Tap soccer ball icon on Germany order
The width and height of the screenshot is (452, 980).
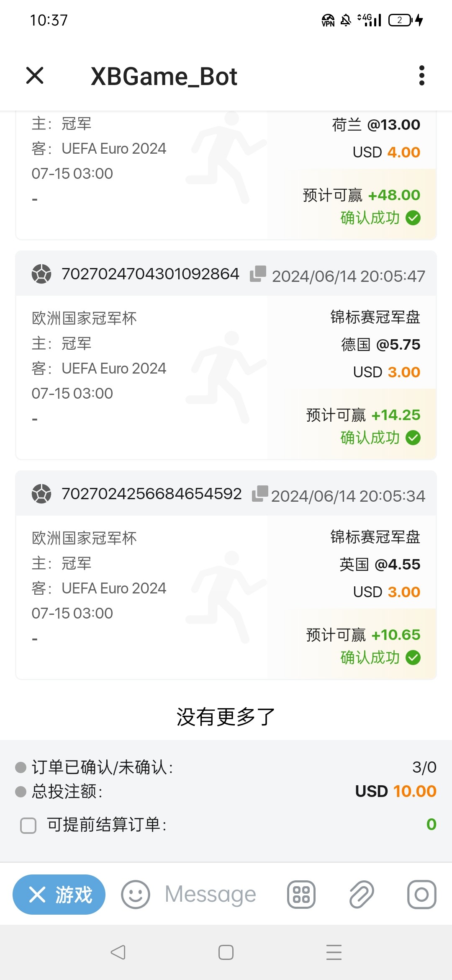coord(41,274)
